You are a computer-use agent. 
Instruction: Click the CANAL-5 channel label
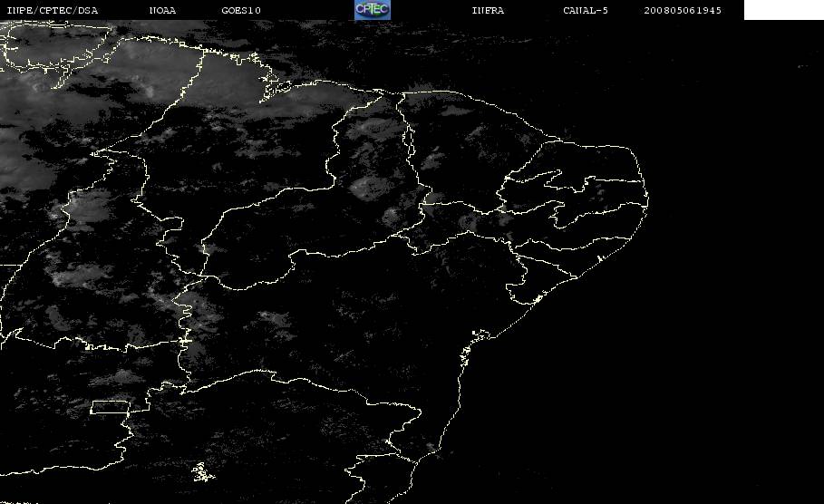tap(586, 11)
